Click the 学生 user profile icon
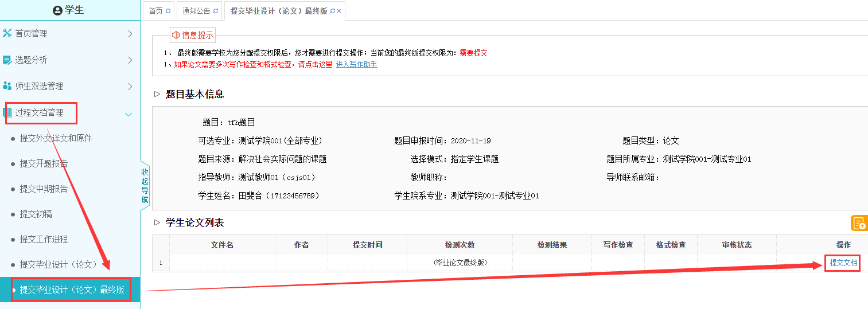The height and width of the screenshot is (309, 868). (x=57, y=10)
